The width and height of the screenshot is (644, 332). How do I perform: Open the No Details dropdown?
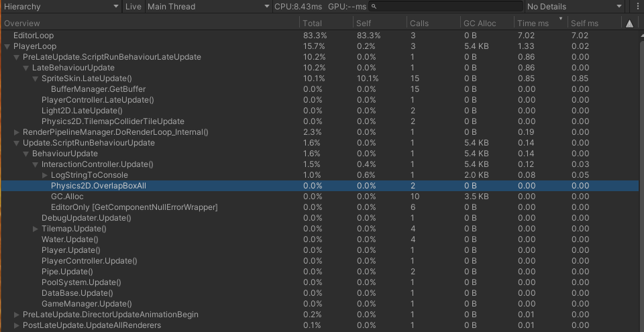[575, 7]
